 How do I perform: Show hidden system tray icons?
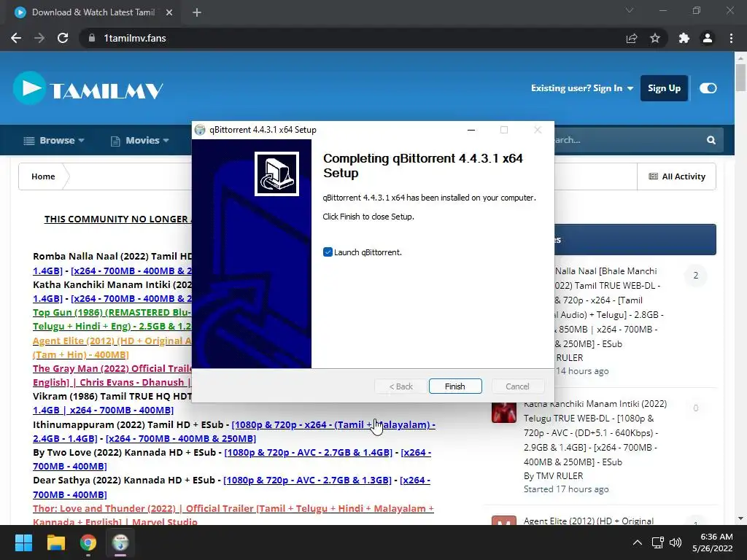coord(638,542)
